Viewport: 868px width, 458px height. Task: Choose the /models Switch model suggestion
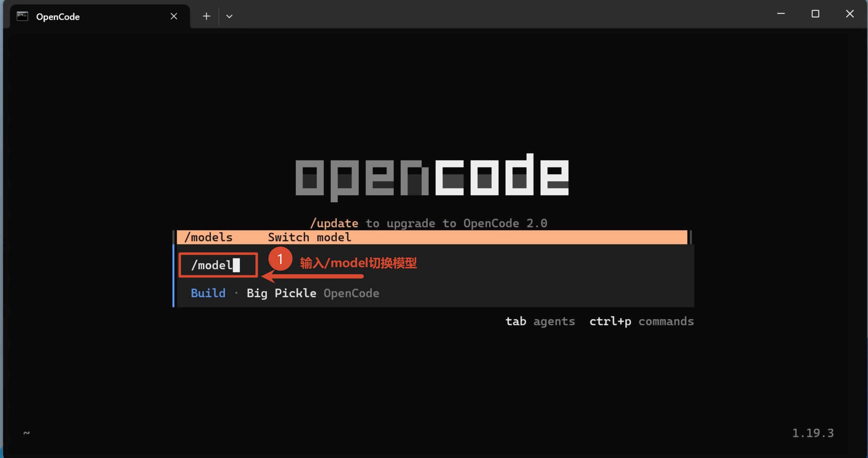click(x=432, y=237)
